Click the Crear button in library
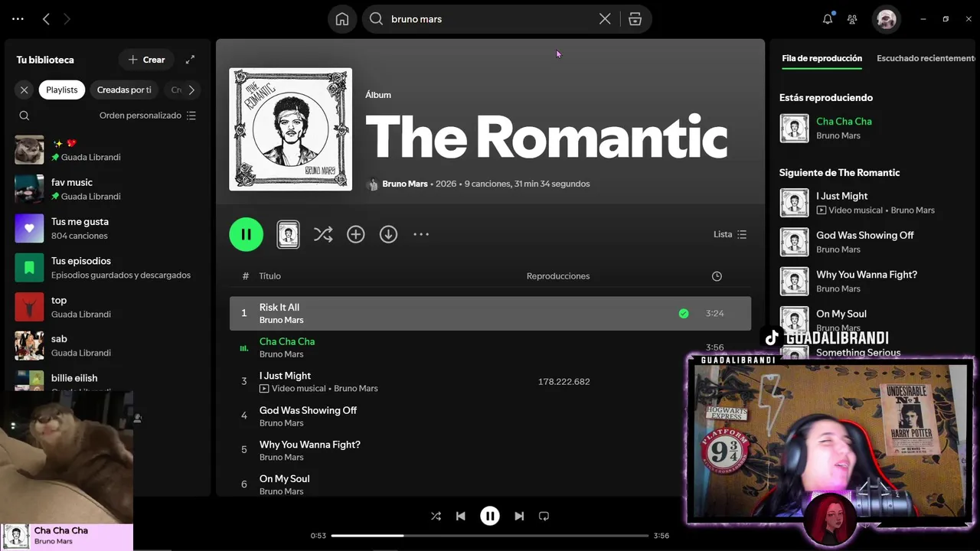 (146, 60)
